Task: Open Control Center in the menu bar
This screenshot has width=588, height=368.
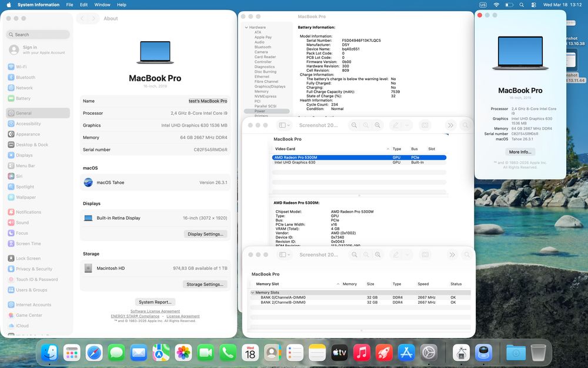Action: click(x=534, y=5)
